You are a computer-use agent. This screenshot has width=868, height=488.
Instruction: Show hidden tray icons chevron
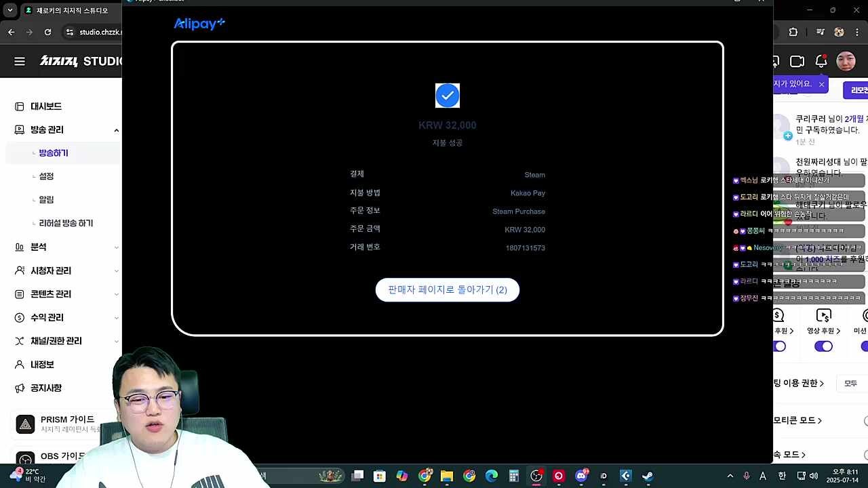pos(730,476)
